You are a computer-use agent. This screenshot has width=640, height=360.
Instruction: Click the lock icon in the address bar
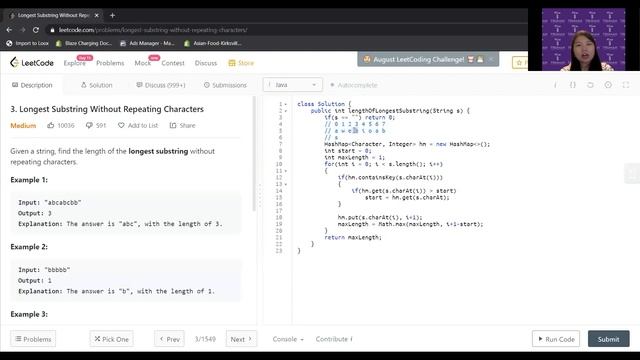coord(52,30)
